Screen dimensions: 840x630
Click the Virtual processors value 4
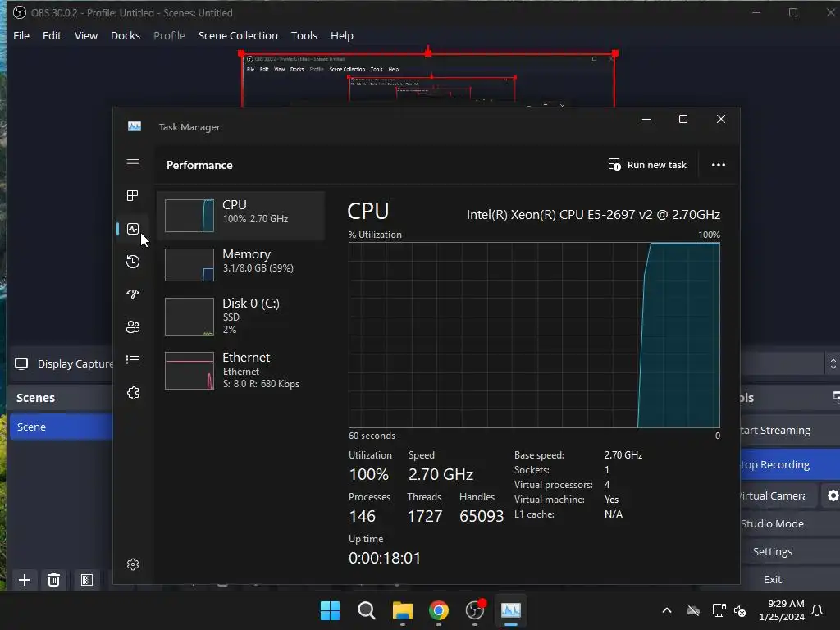coord(607,485)
